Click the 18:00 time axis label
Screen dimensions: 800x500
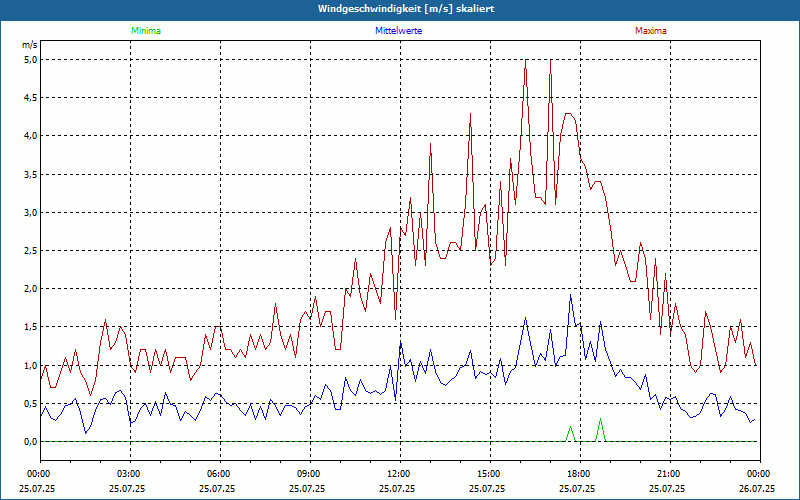pyautogui.click(x=580, y=474)
